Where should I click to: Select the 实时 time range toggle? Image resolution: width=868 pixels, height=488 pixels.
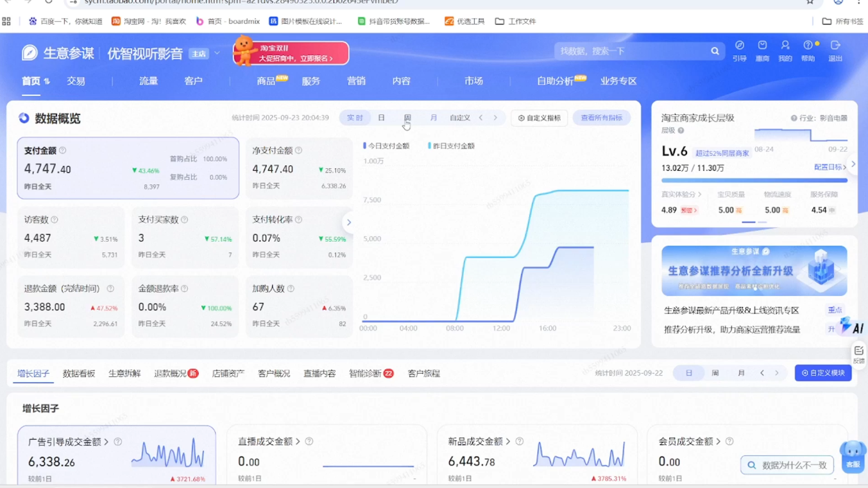pyautogui.click(x=355, y=118)
